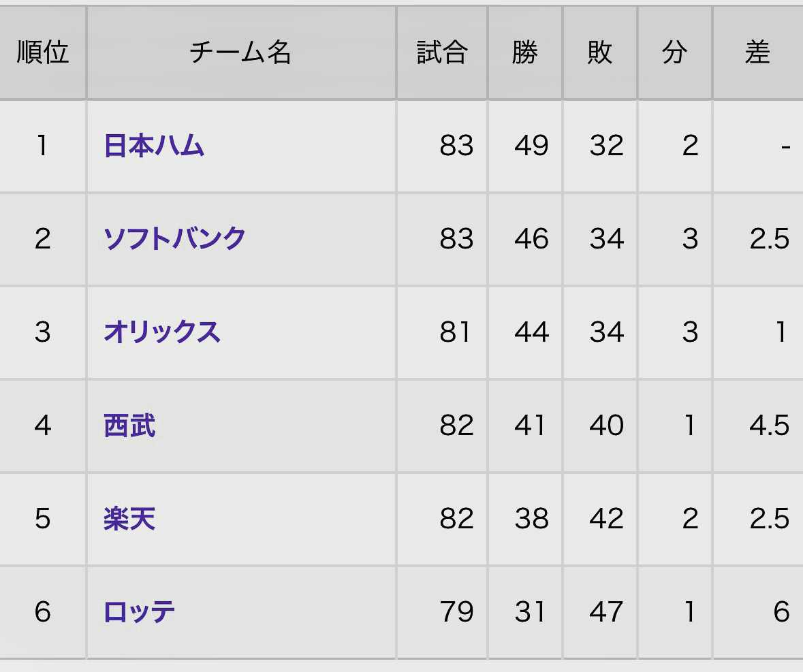Open the ソフトバンク team link
The height and width of the screenshot is (672, 803).
coord(174,239)
